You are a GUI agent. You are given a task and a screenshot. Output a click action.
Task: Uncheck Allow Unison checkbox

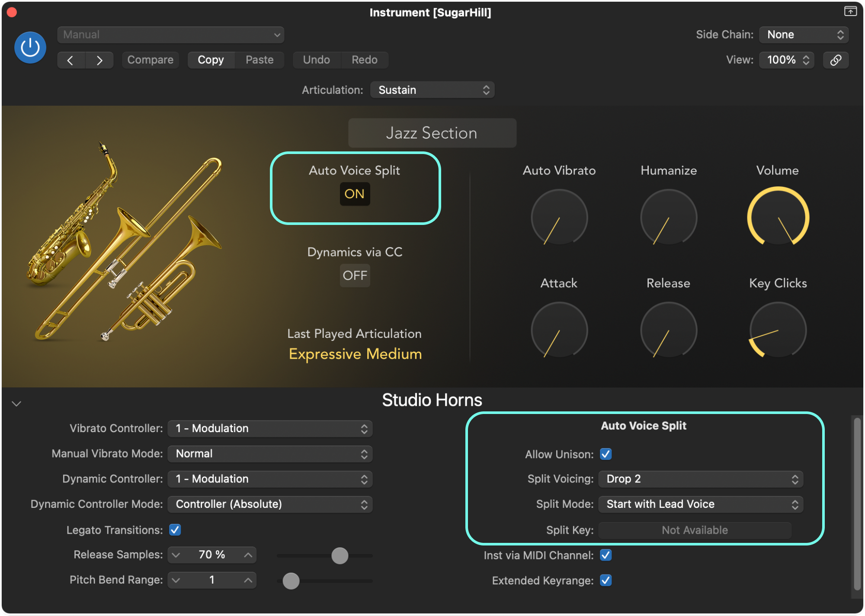(x=606, y=454)
